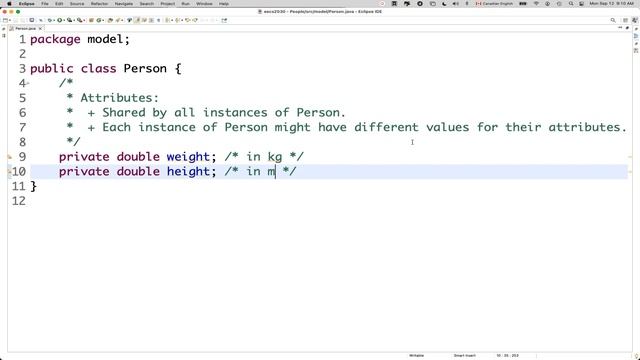Click the 'Attributes:' comment text on line 5
This screenshot has width=640, height=360.
tap(119, 98)
